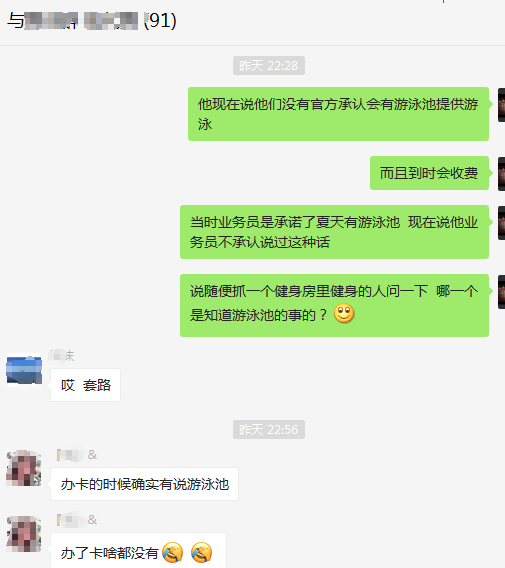
Task: Click the blue avatar beside 哎 套路
Action: point(24,370)
